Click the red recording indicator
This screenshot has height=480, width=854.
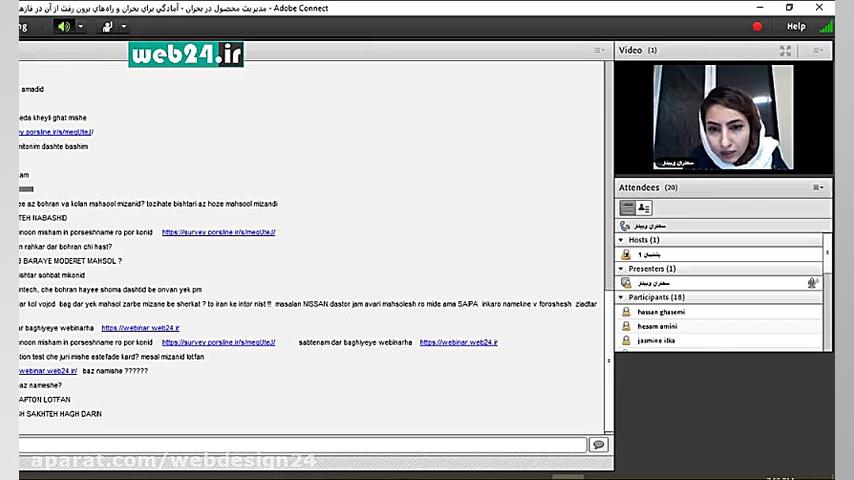click(x=757, y=27)
